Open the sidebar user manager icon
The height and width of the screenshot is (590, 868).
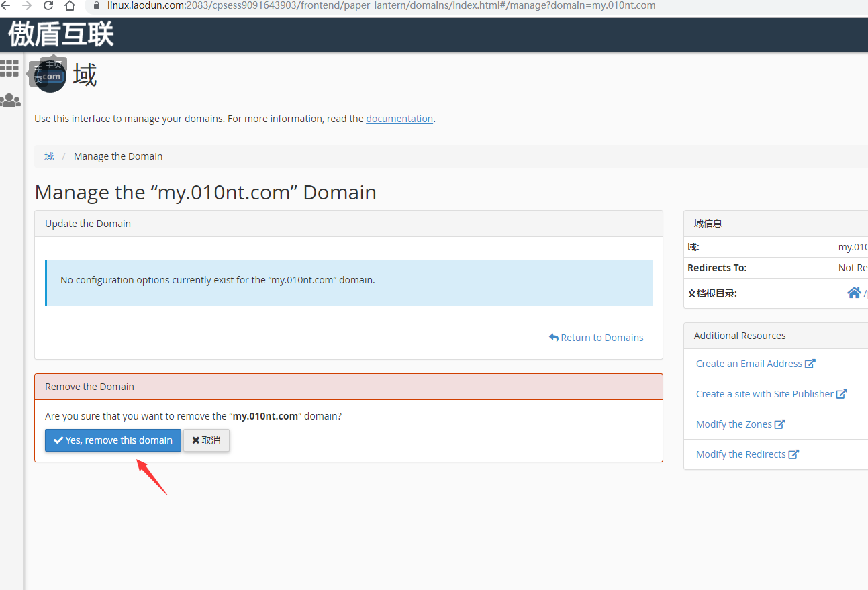10,101
